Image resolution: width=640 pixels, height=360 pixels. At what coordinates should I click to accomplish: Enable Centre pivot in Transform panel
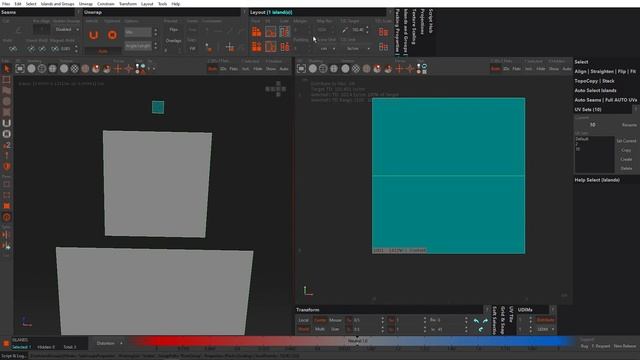pyautogui.click(x=320, y=320)
